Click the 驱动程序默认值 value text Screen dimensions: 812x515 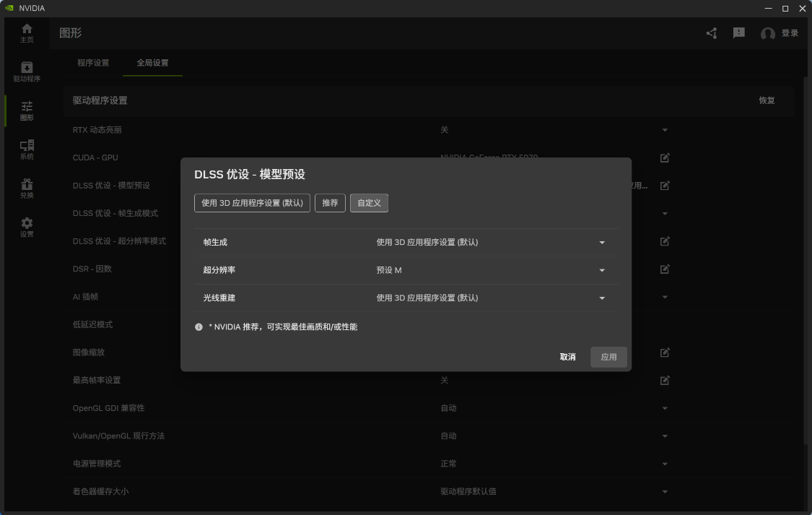tap(468, 492)
